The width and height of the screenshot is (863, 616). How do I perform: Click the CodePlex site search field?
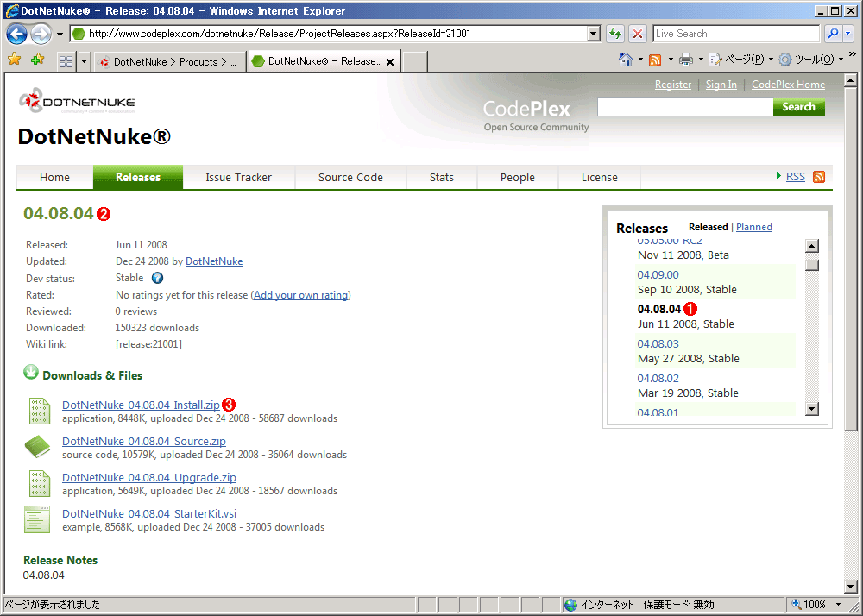(x=685, y=107)
